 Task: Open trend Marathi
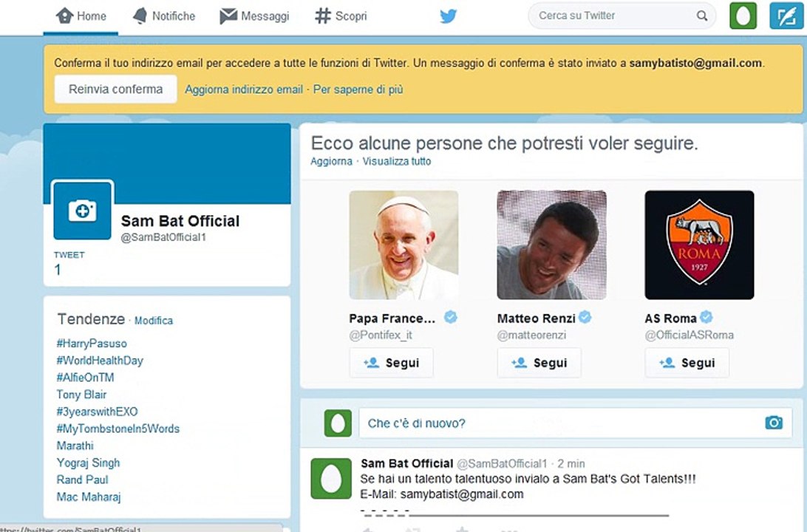[75, 446]
